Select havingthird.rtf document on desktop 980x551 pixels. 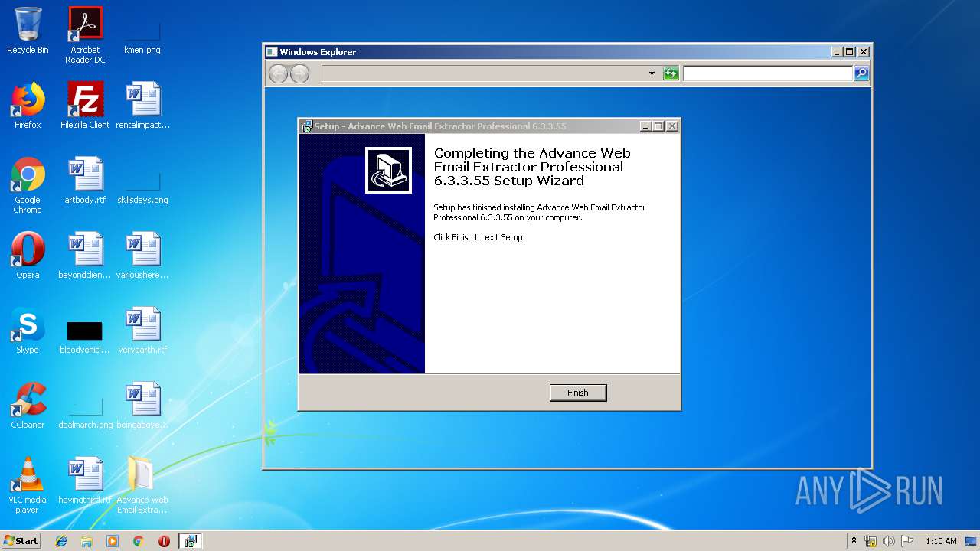pyautogui.click(x=85, y=481)
